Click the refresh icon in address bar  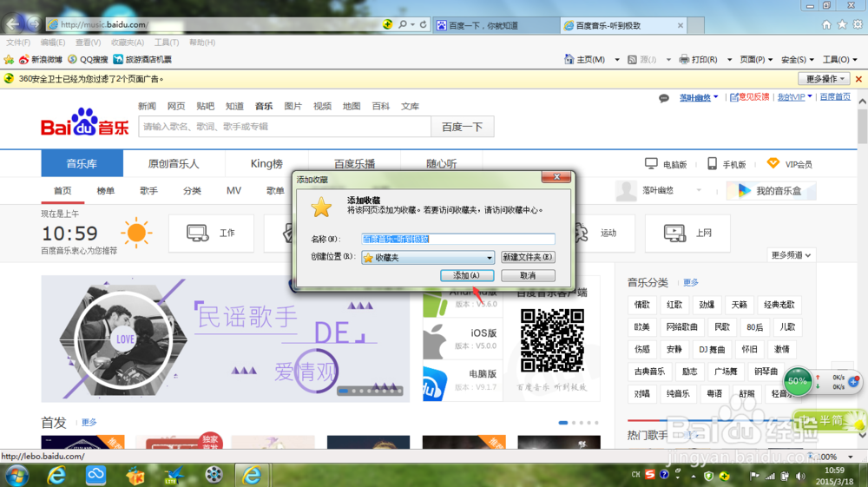coord(423,24)
